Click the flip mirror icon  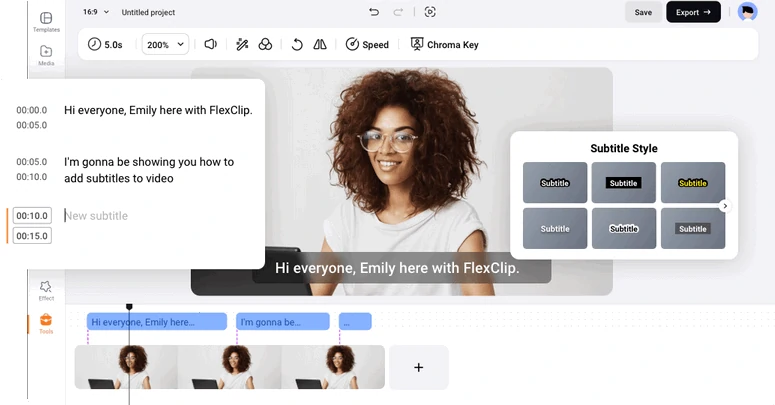pos(320,45)
